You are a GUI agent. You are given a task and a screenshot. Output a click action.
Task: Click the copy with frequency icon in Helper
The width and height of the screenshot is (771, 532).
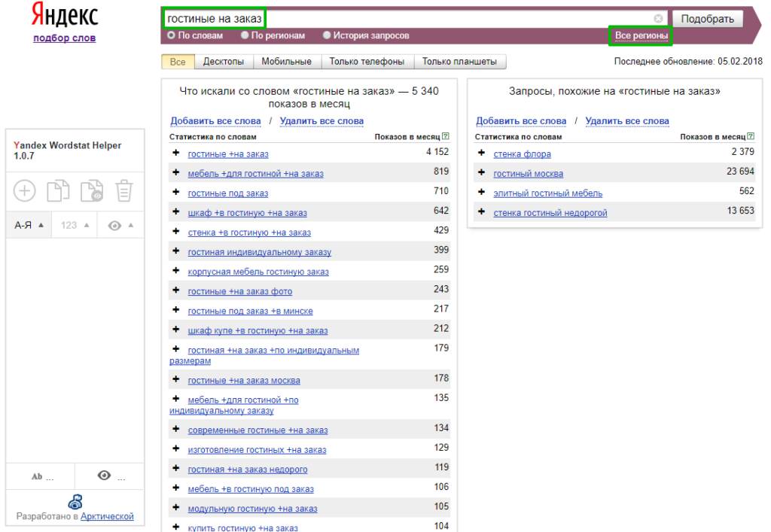pos(91,190)
